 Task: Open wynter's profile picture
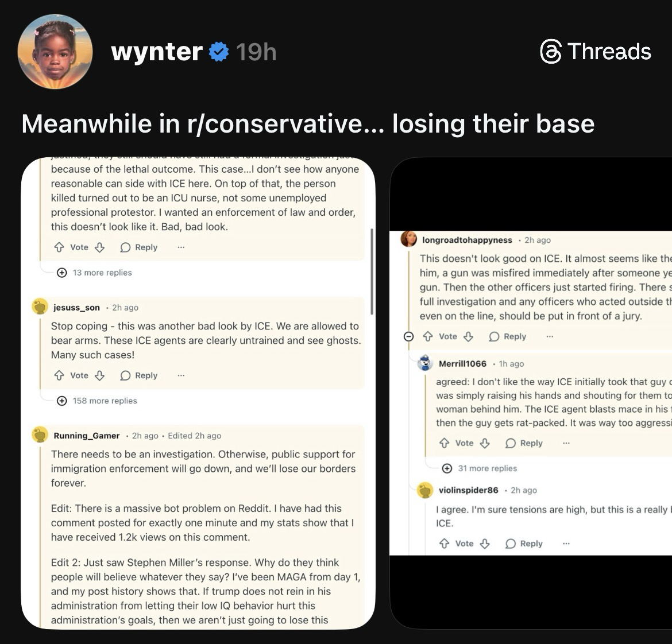click(x=55, y=52)
